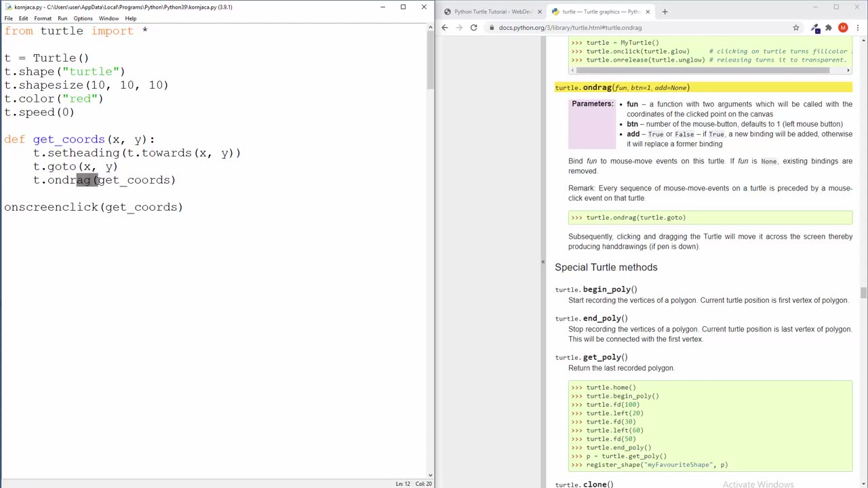Image resolution: width=868 pixels, height=488 pixels.
Task: Open the Chrome profile avatar M
Action: coord(843,28)
